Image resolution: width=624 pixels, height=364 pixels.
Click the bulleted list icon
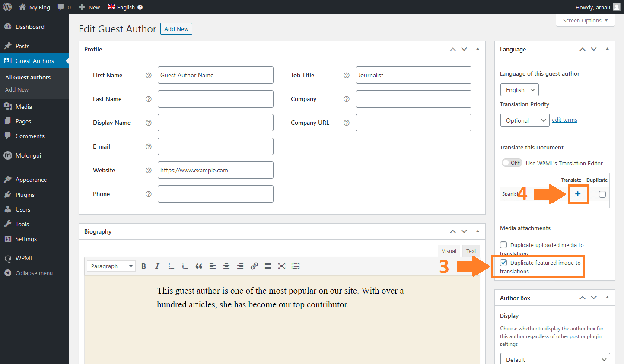pyautogui.click(x=171, y=266)
